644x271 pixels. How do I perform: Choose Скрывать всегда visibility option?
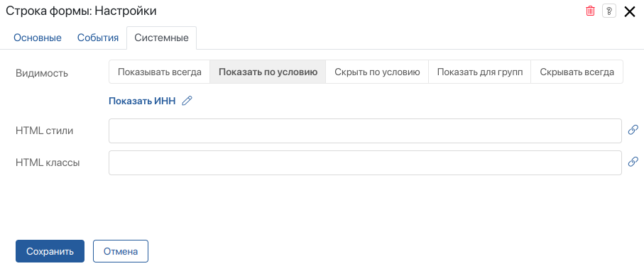point(577,72)
